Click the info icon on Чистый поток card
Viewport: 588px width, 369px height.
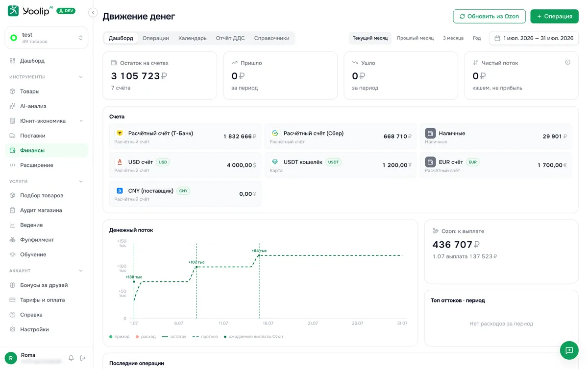[568, 62]
